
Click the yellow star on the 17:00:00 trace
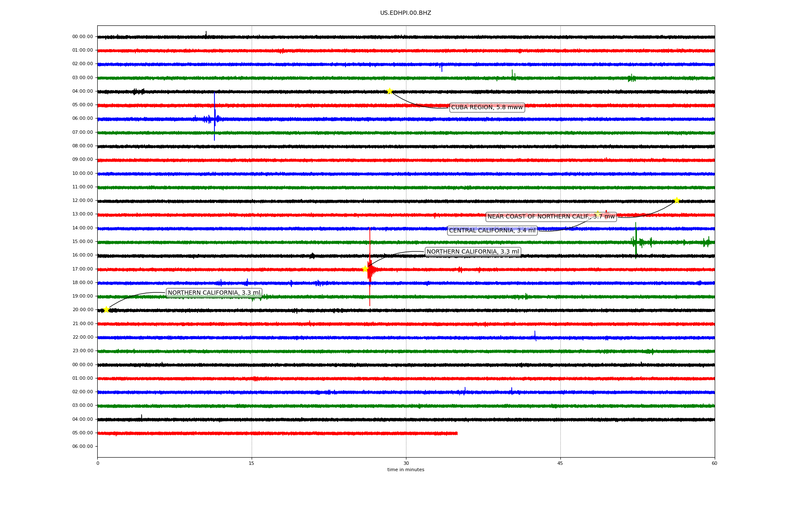point(365,269)
